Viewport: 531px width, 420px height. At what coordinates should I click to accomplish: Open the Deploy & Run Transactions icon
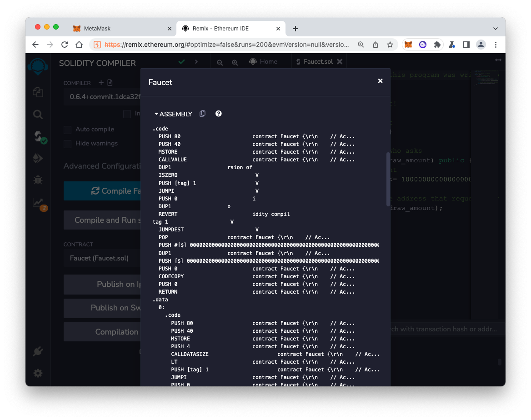pyautogui.click(x=38, y=158)
